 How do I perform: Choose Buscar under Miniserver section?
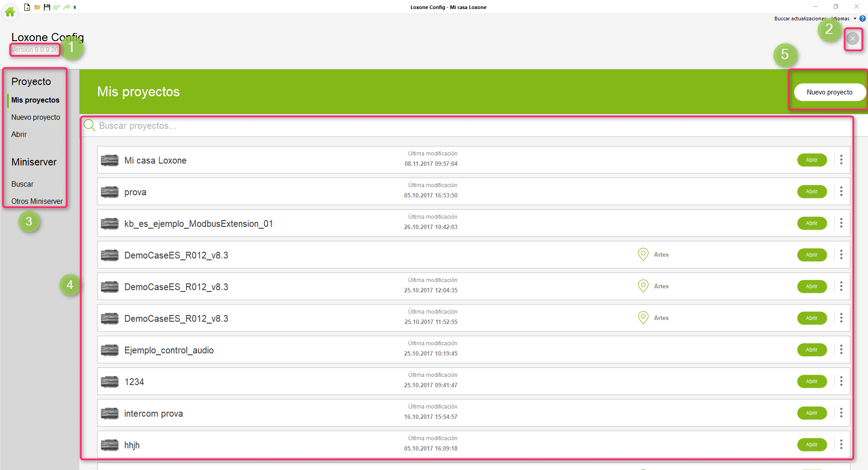click(x=23, y=184)
